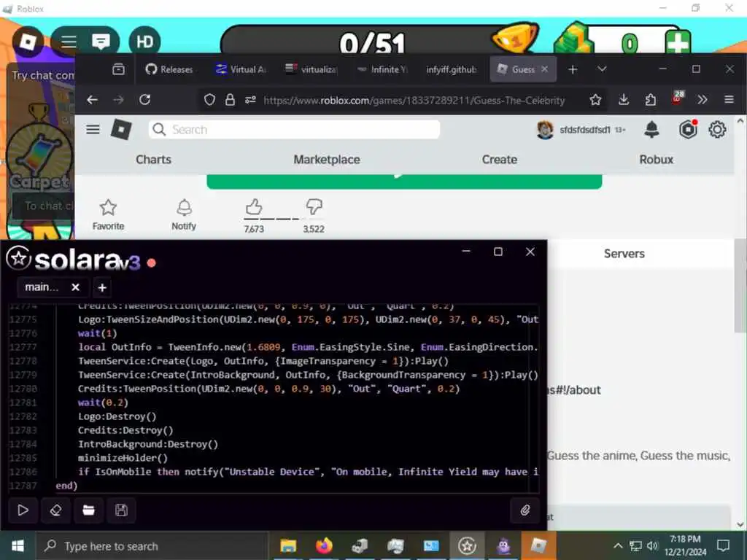Open Firefox from the taskbar
747x560 pixels.
[x=324, y=545]
